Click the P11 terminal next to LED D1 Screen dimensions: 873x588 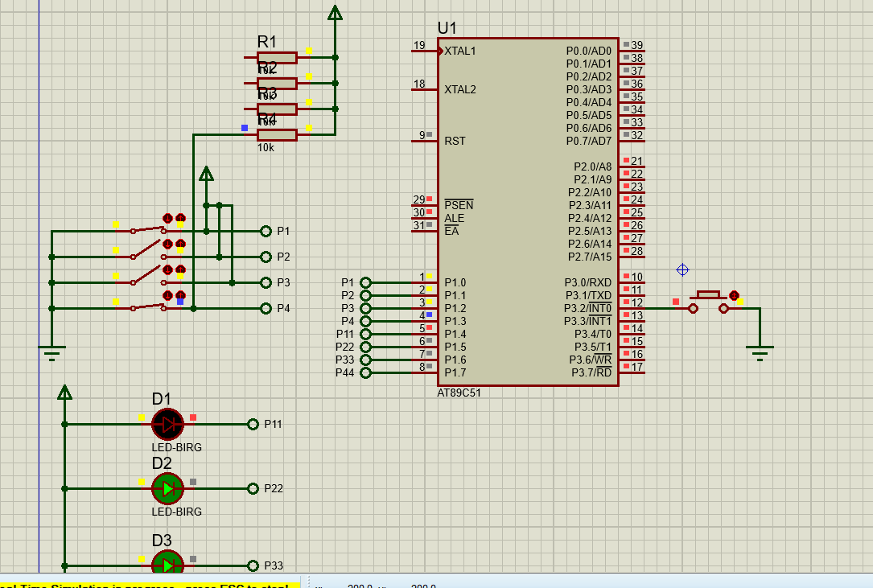point(253,424)
